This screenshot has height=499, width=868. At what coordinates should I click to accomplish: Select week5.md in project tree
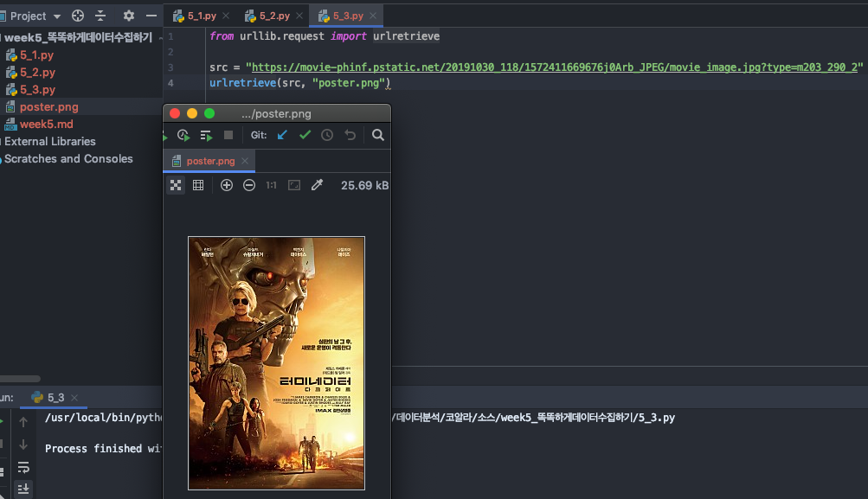[x=47, y=124]
